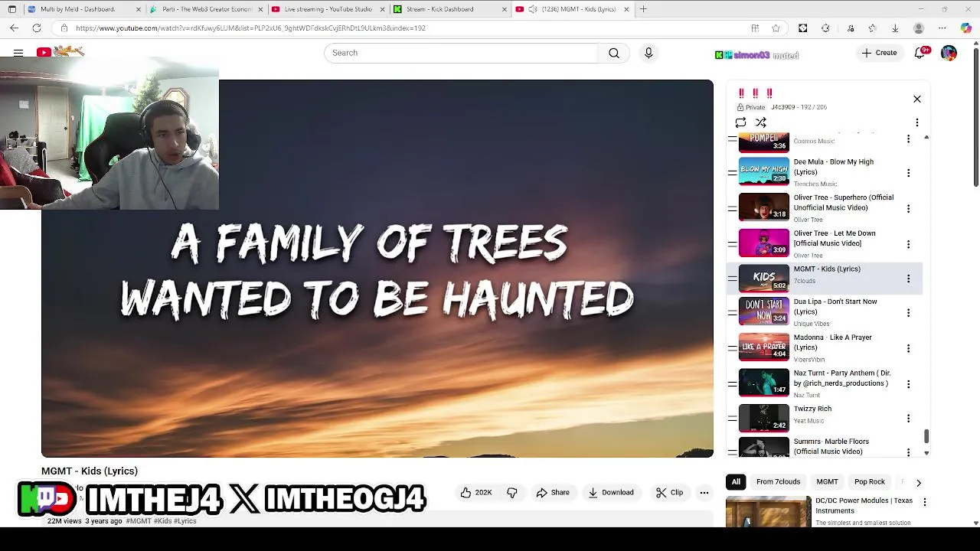Select the All filter chip
Image resolution: width=980 pixels, height=551 pixels.
[736, 482]
